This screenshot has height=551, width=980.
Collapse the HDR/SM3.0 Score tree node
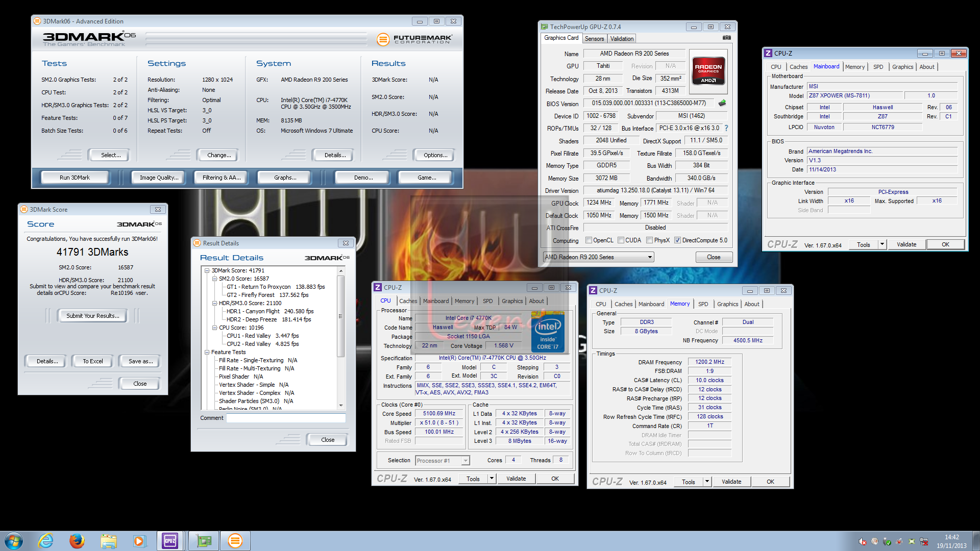[214, 303]
